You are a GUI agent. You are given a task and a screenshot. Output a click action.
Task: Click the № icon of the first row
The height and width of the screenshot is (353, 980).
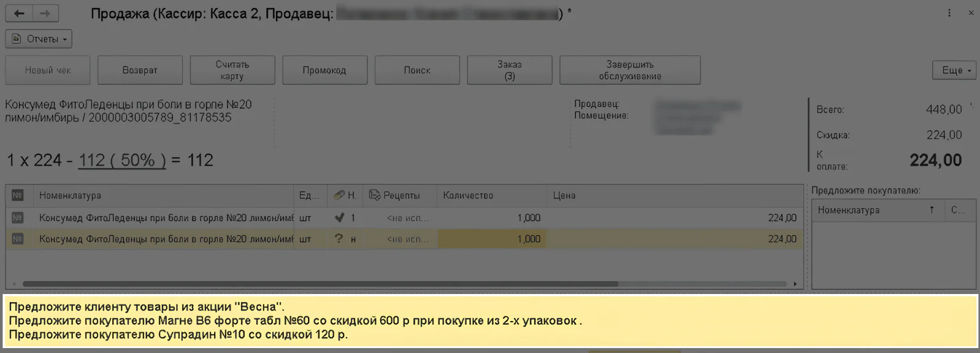coord(17,217)
